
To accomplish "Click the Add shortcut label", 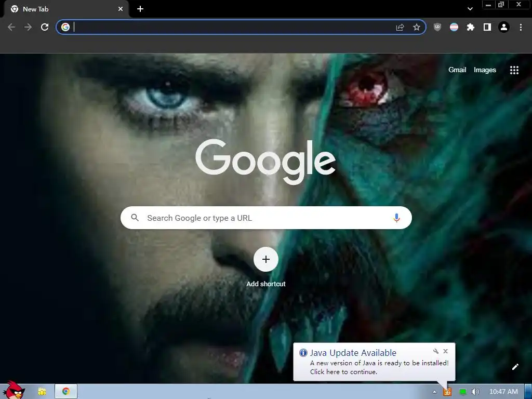I will pos(266,284).
